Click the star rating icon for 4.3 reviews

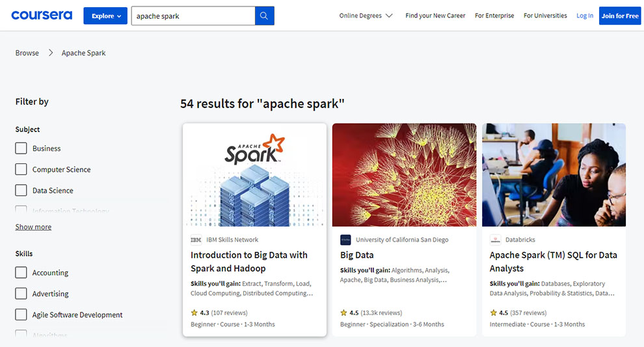pyautogui.click(x=195, y=313)
